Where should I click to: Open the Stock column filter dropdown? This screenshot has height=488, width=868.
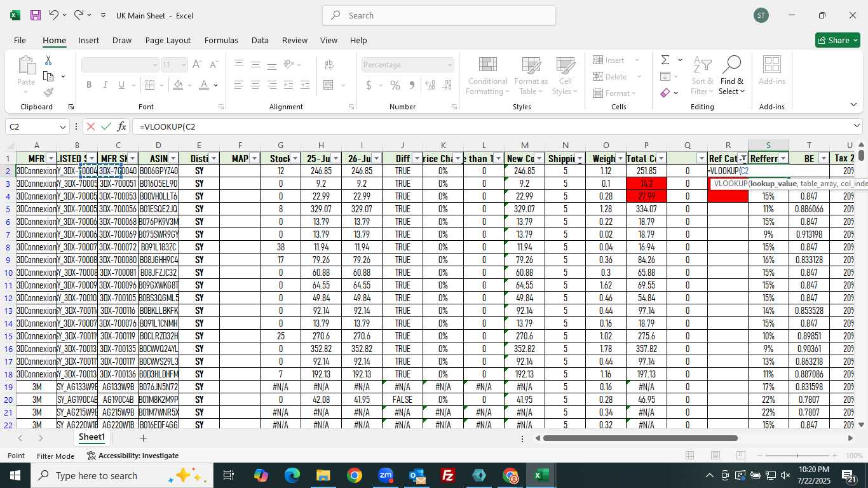(x=295, y=158)
